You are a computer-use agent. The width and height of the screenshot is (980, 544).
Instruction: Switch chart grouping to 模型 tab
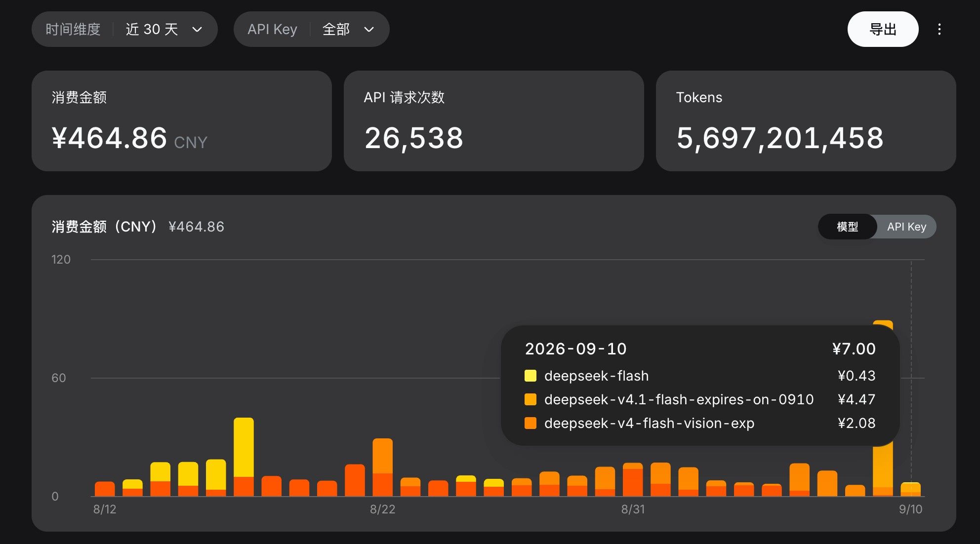[x=847, y=227]
